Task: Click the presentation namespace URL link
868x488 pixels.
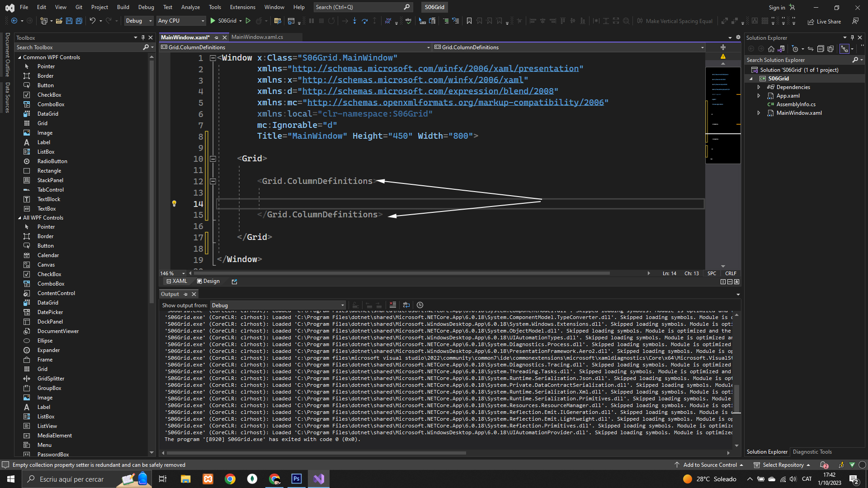Action: tap(435, 69)
